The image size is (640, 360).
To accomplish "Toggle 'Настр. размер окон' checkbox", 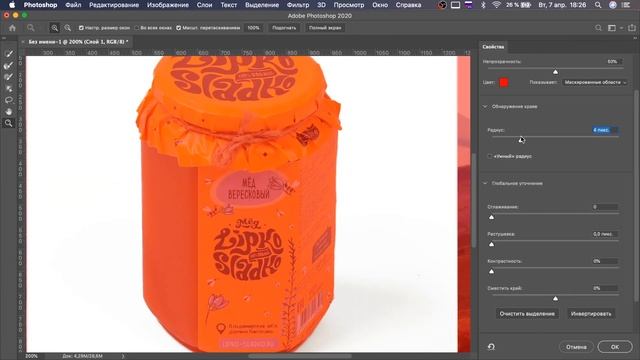I will [x=81, y=28].
